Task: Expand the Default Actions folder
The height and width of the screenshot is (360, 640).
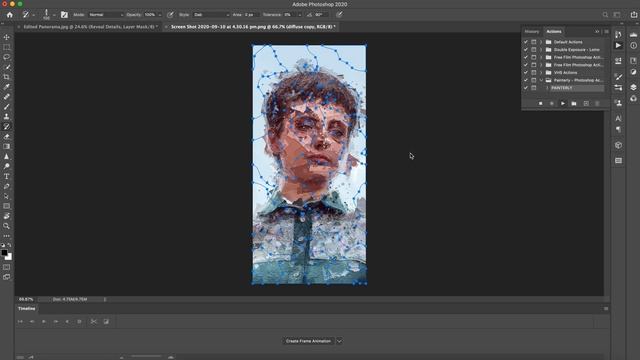Action: click(541, 42)
